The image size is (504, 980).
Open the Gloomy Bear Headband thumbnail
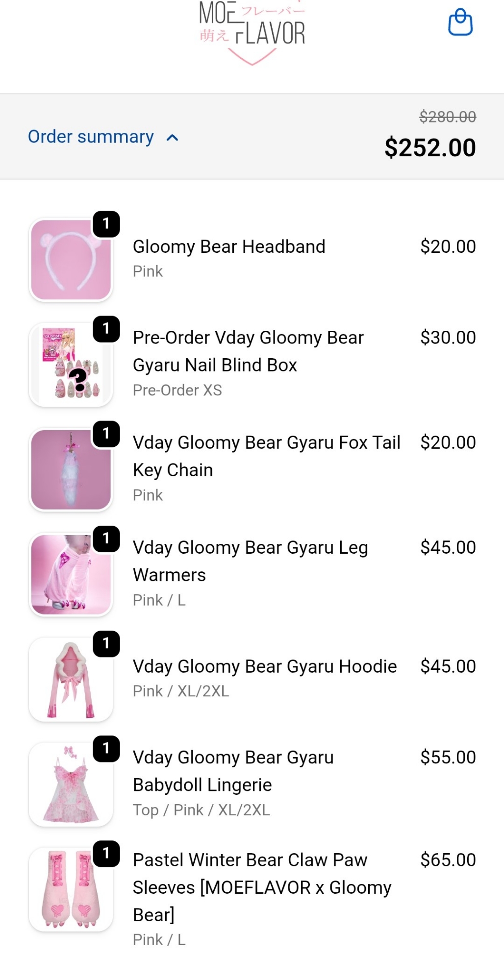click(x=71, y=260)
